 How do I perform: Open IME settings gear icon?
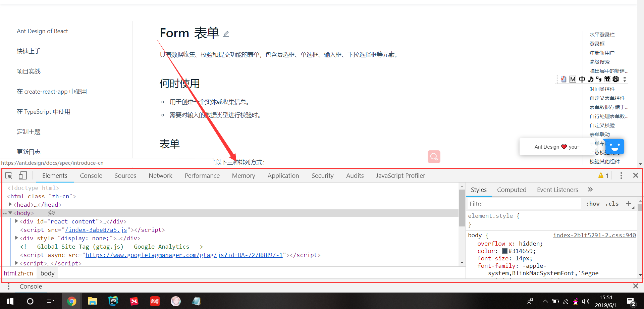click(616, 79)
